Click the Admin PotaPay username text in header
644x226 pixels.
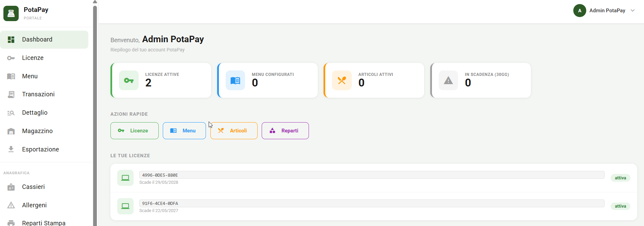point(607,11)
